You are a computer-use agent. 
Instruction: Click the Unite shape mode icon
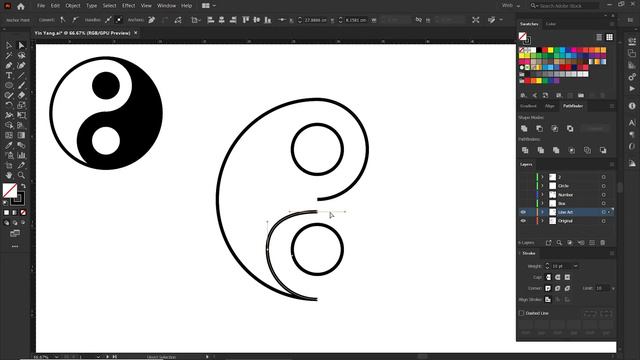point(524,129)
